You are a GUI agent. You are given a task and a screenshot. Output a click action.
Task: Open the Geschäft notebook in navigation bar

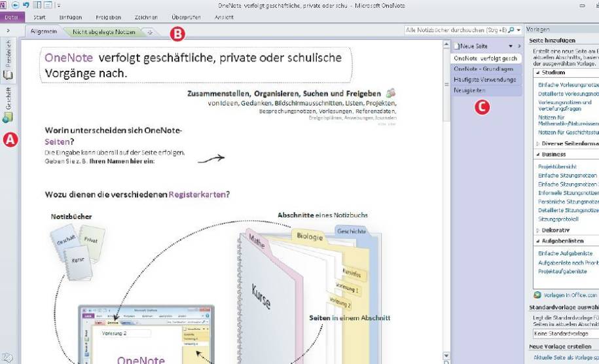pyautogui.click(x=8, y=104)
